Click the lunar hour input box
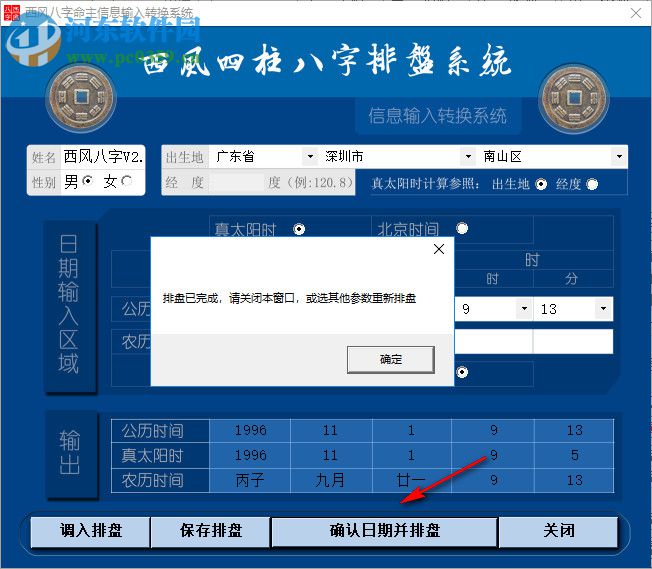Viewport: 652px width, 569px height. tap(494, 341)
